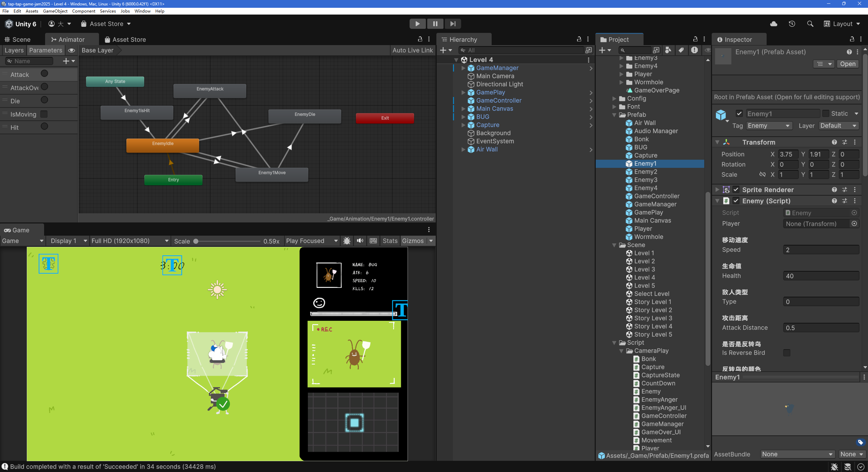Mute game audio with speaker icon

coord(360,241)
